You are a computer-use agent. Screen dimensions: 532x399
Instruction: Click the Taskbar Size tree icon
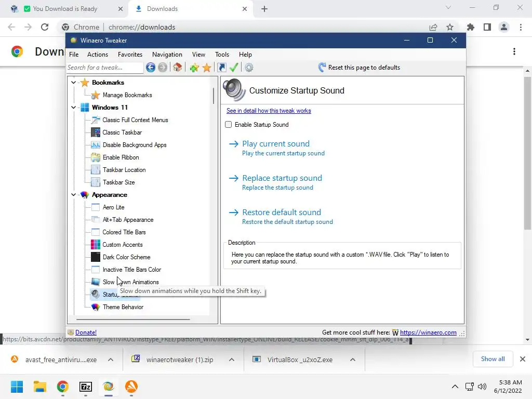click(96, 182)
